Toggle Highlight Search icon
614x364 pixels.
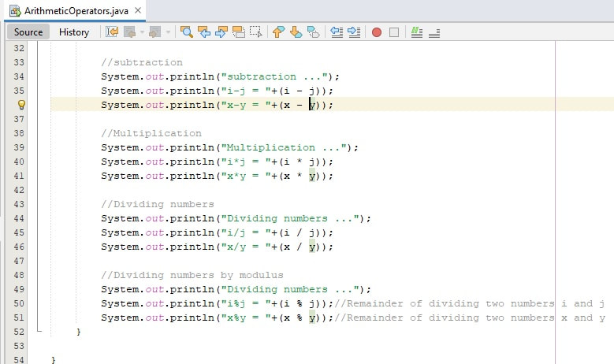pyautogui.click(x=239, y=32)
